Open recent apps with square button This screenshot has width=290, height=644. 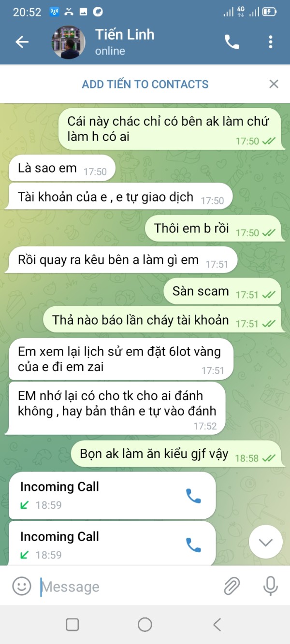pyautogui.click(x=72, y=625)
